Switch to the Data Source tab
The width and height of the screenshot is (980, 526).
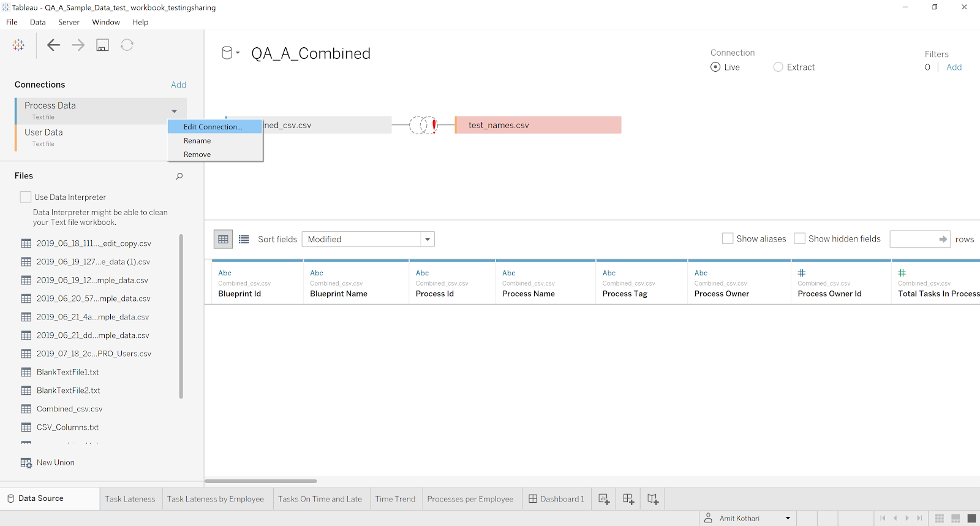point(50,498)
